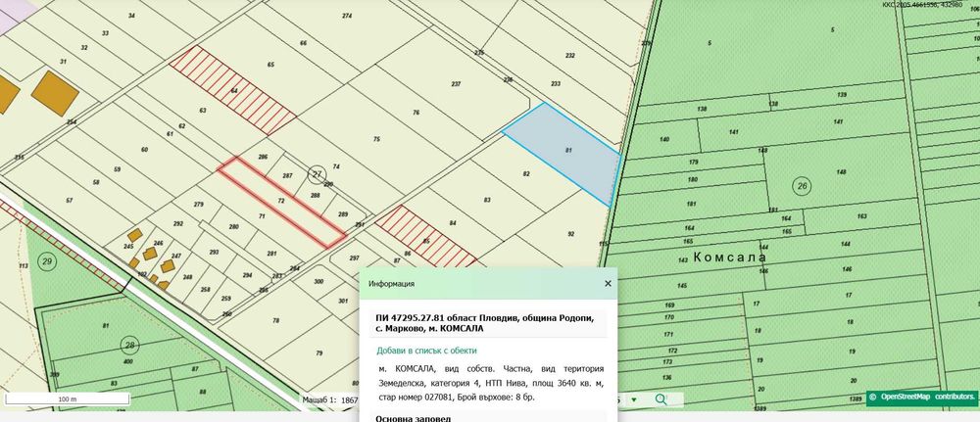Select parcel 66 on the map
The width and height of the screenshot is (980, 422).
[x=303, y=43]
